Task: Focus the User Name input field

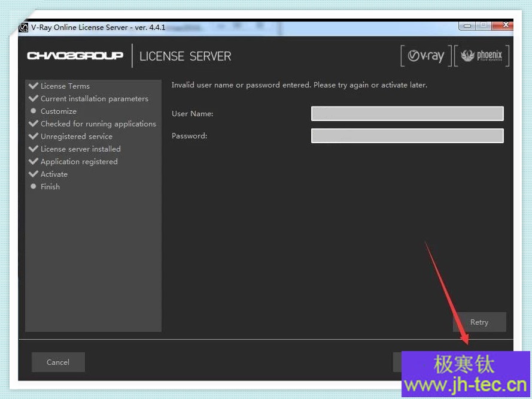Action: tap(407, 113)
